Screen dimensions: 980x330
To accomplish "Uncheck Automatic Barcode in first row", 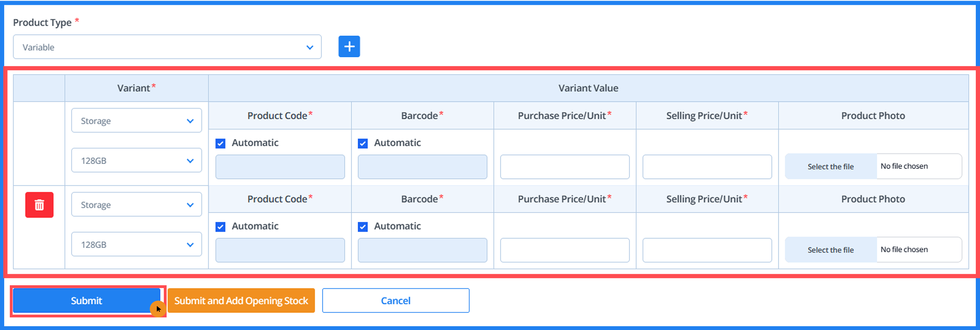I will pos(363,143).
